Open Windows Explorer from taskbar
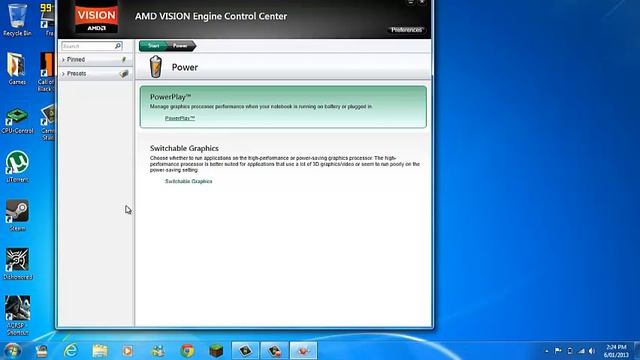This screenshot has height=360, width=640. click(100, 351)
